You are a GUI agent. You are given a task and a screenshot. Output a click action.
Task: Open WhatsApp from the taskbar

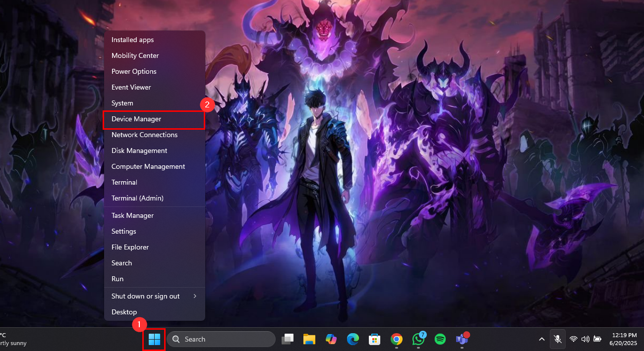tap(418, 339)
